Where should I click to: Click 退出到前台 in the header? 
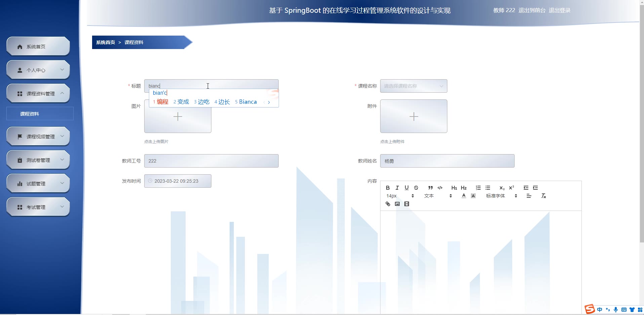point(532,10)
